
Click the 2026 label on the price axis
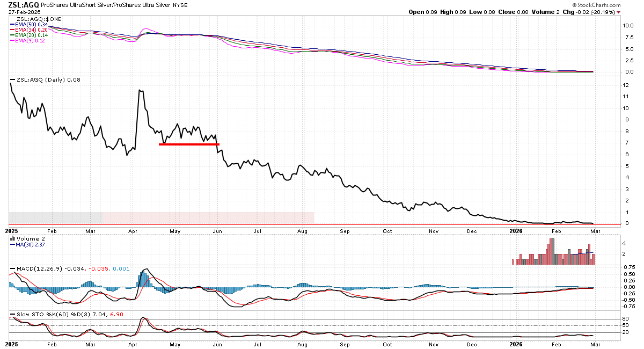point(516,231)
